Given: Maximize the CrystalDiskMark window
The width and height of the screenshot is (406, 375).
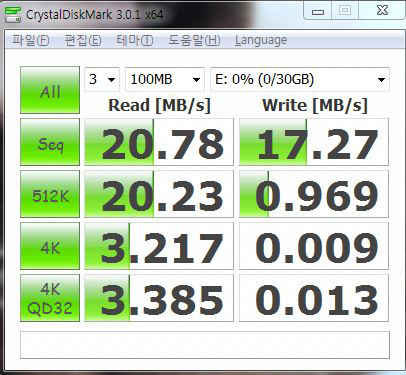Looking at the screenshot, I should click(x=345, y=11).
